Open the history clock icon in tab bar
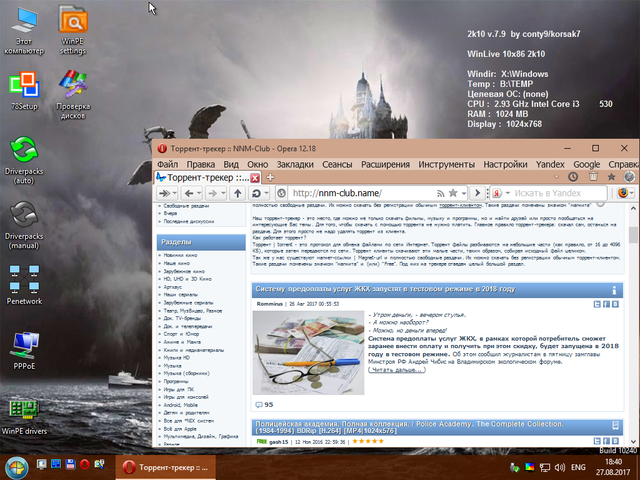Screen dimensions: 640x480 573,177
